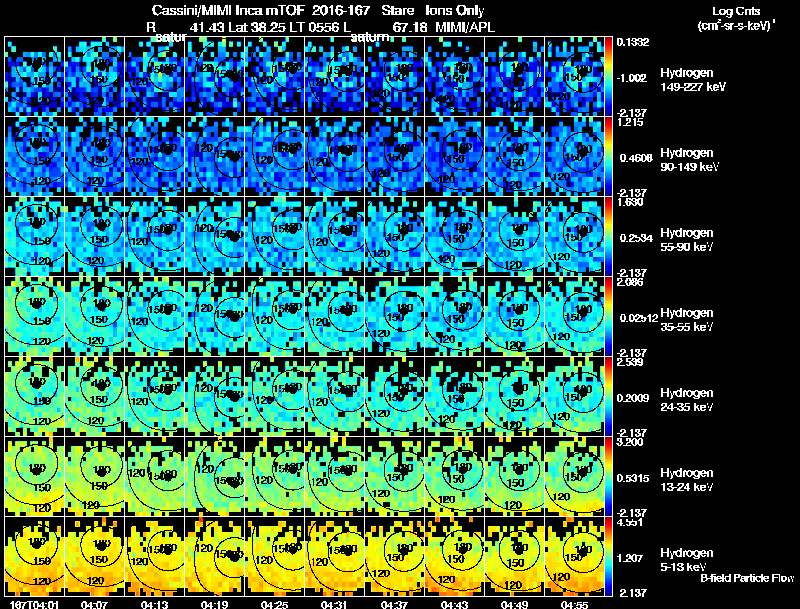800x609 pixels.
Task: Select the 149-227 keV panel at 04:25
Action: (x=274, y=77)
